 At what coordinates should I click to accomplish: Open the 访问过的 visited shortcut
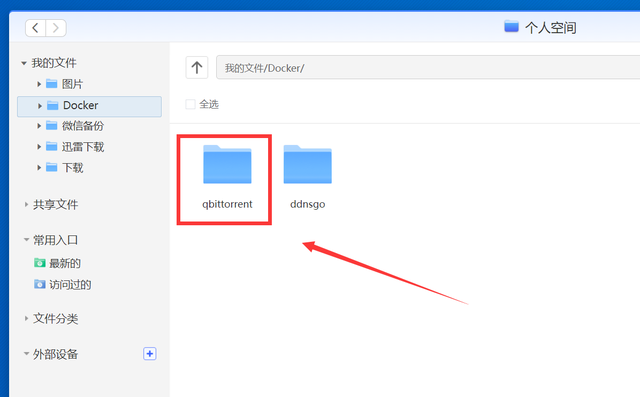62,284
